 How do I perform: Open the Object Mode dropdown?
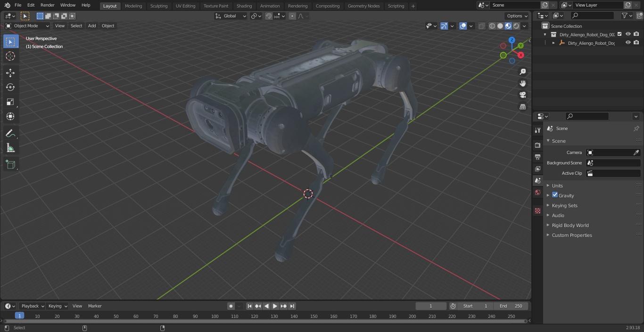pos(27,26)
